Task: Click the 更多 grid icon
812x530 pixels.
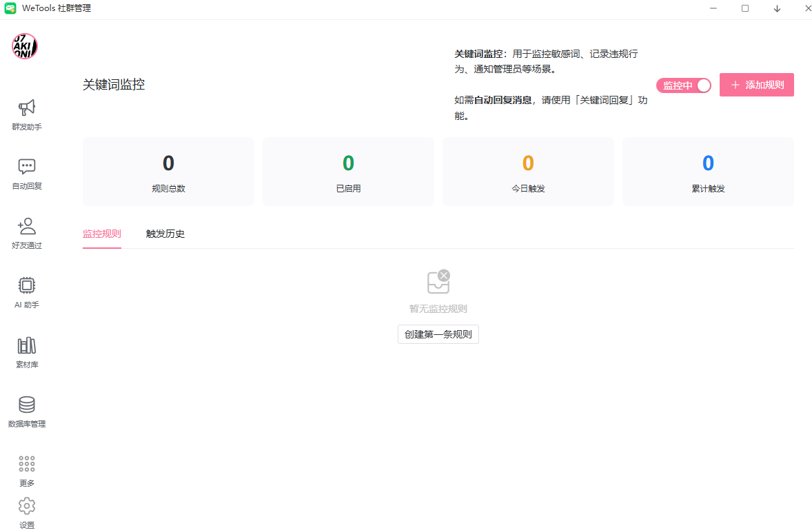Action: (27, 464)
